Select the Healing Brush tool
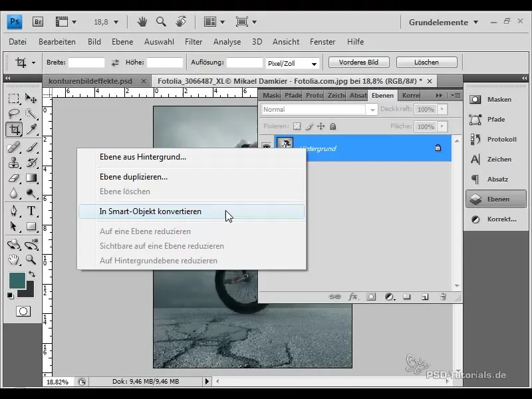This screenshot has height=399, width=532. (x=14, y=147)
